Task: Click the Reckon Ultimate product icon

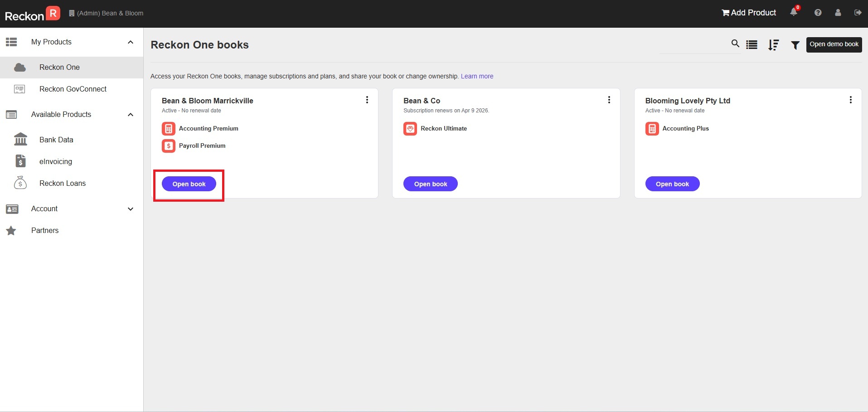Action: click(x=410, y=129)
